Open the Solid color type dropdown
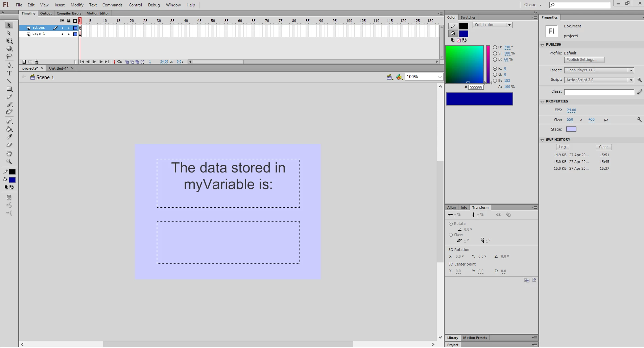This screenshot has height=348, width=644. coord(493,25)
